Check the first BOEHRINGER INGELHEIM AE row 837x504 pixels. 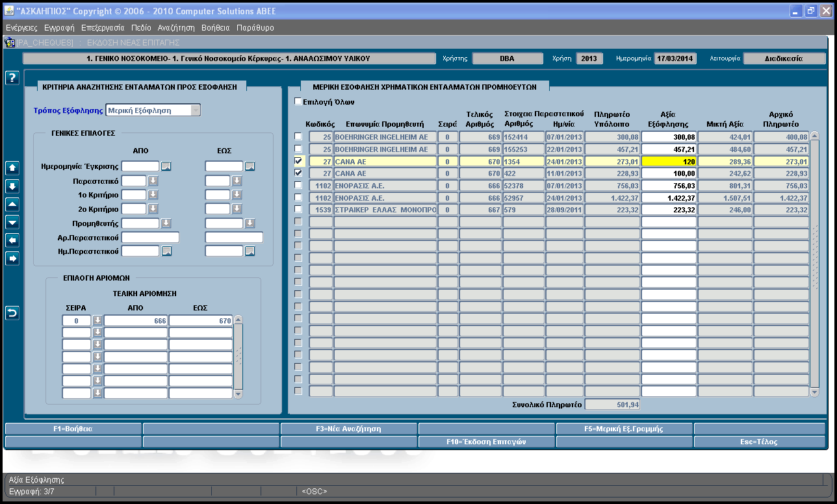(x=298, y=137)
